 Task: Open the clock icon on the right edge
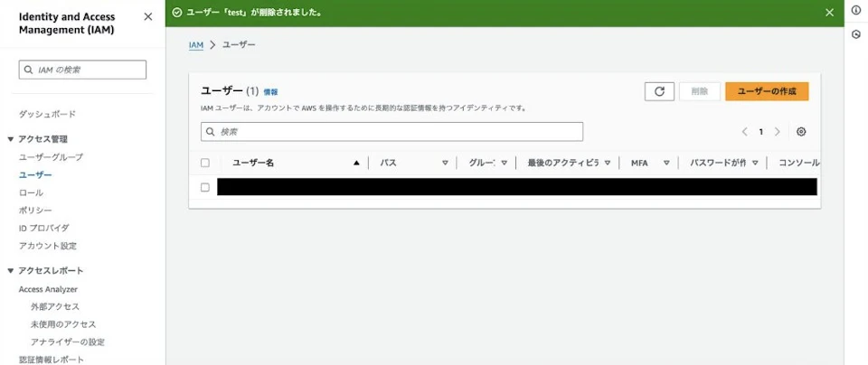click(856, 34)
